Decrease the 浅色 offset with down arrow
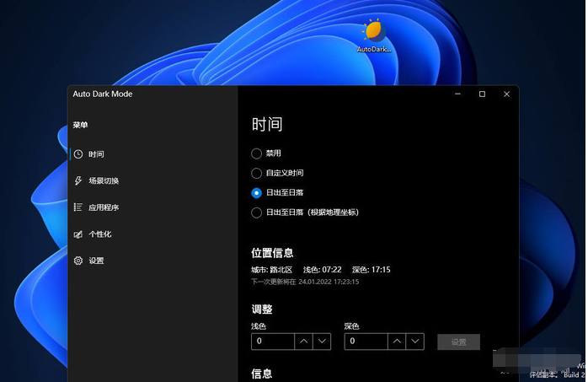The image size is (588, 382). point(322,342)
